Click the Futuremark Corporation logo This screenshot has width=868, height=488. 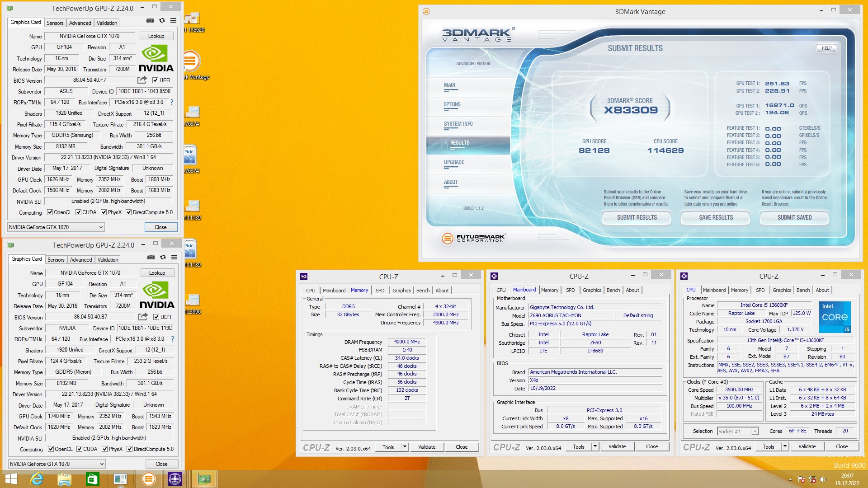pyautogui.click(x=473, y=238)
